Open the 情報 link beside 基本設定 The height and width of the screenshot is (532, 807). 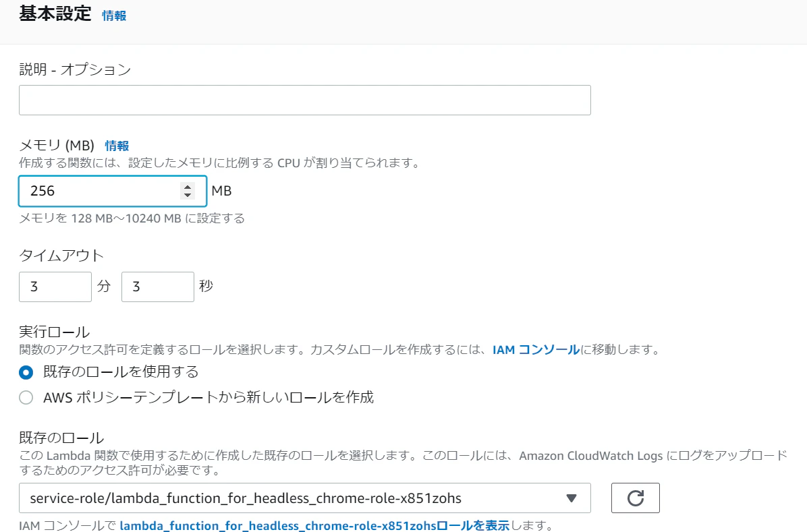pos(114,16)
